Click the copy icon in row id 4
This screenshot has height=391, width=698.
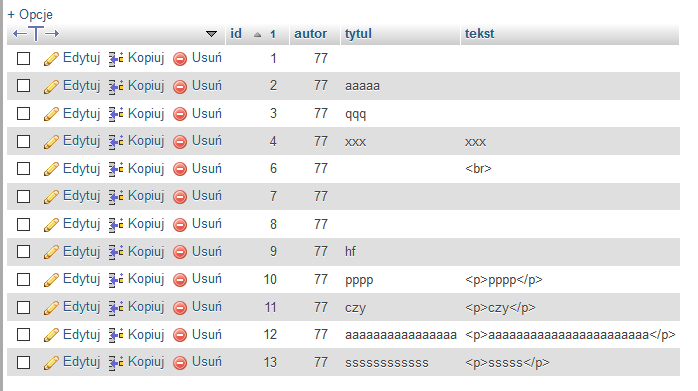point(116,142)
